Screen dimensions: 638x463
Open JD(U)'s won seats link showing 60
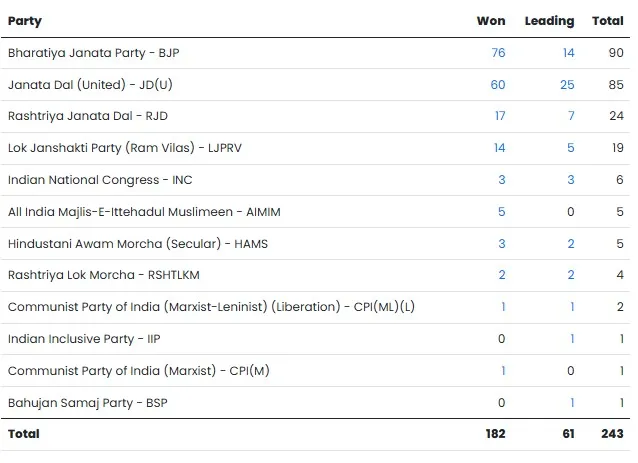(x=498, y=85)
